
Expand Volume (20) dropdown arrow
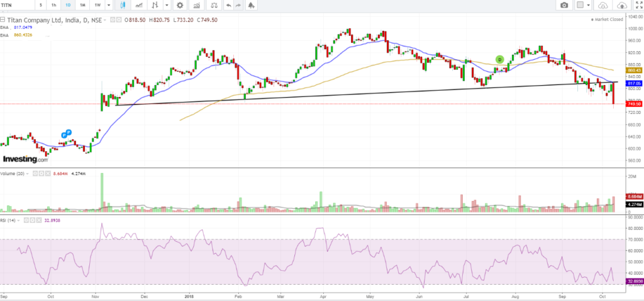click(x=28, y=174)
